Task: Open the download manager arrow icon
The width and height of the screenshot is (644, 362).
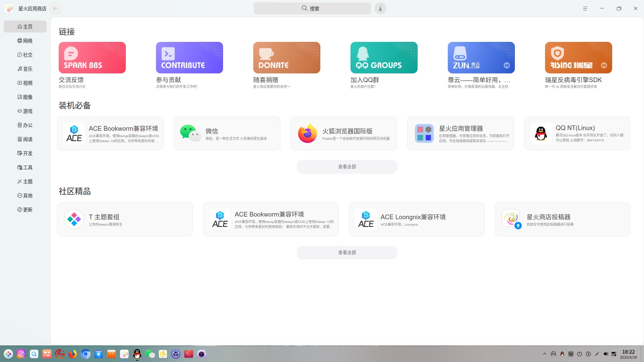Action: pyautogui.click(x=380, y=8)
